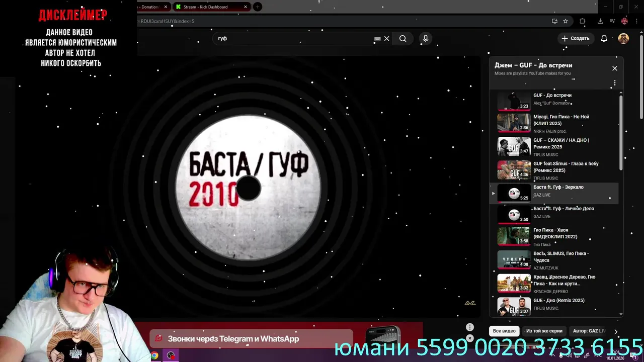Click the Chrome icon in the taskbar
The width and height of the screenshot is (644, 362).
[154, 355]
